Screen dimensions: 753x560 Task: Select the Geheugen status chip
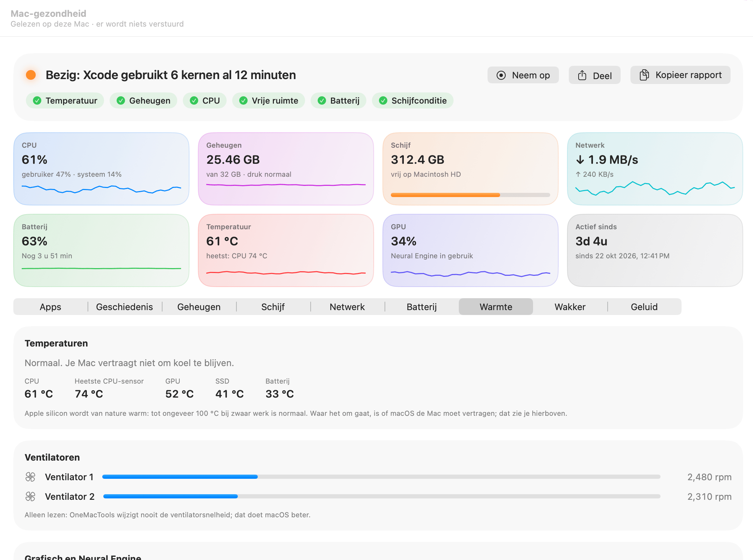[143, 101]
